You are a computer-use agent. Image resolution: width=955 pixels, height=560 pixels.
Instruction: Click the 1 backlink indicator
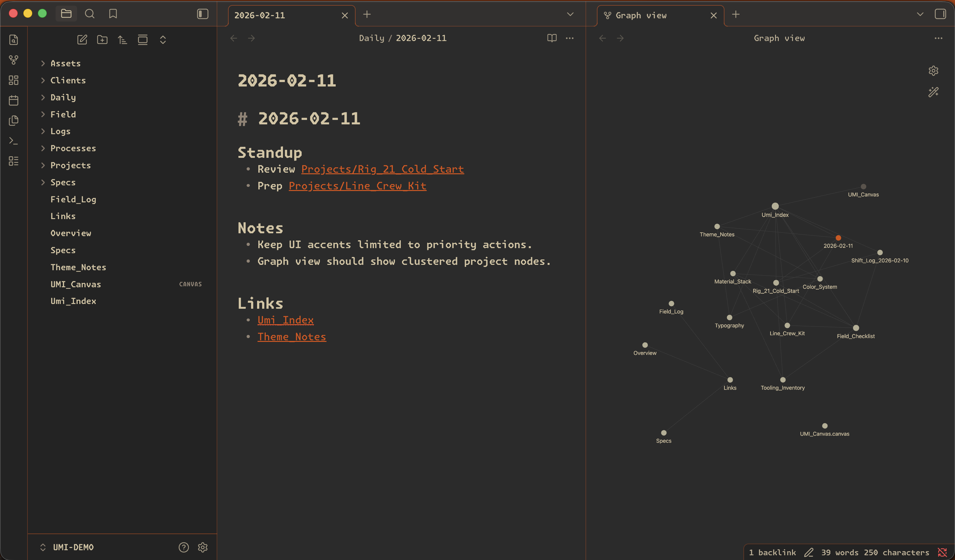coord(772,552)
